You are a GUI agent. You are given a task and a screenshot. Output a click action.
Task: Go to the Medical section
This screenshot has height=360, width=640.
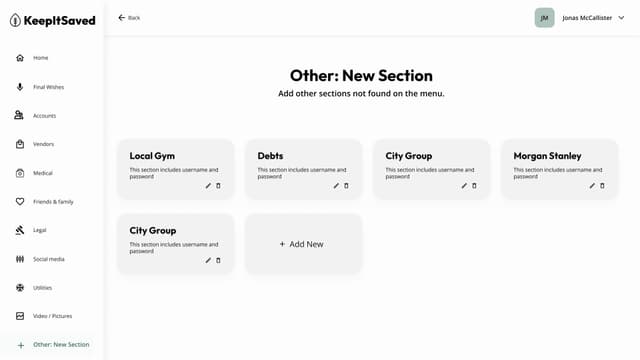[43, 173]
